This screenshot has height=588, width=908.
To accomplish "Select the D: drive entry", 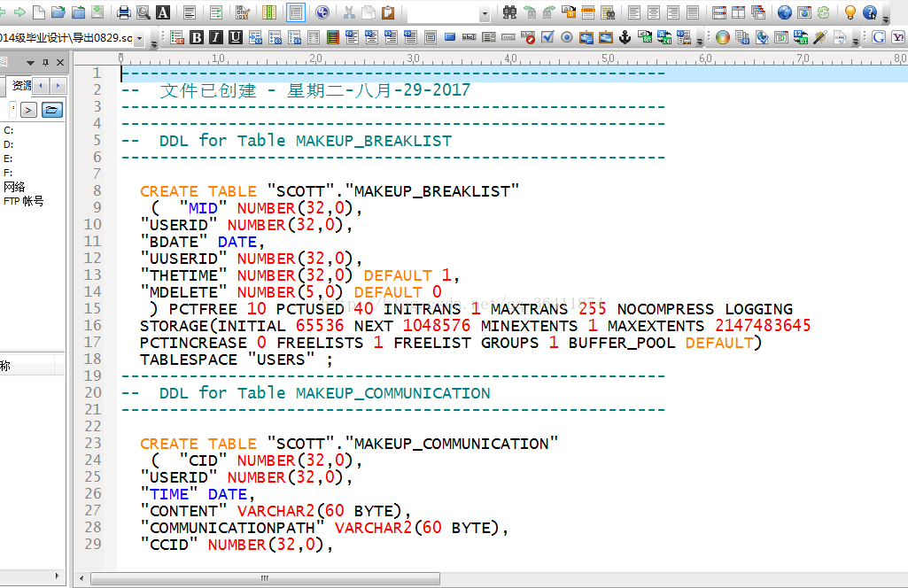I will tap(9, 144).
